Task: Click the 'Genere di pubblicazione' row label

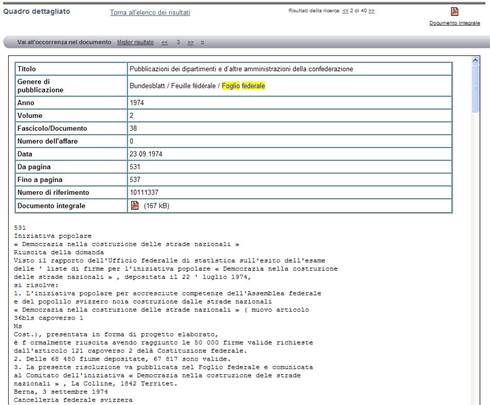Action: click(x=40, y=86)
